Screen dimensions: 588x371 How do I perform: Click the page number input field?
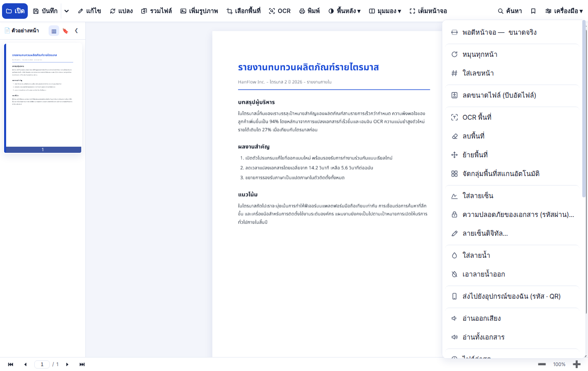(x=42, y=364)
